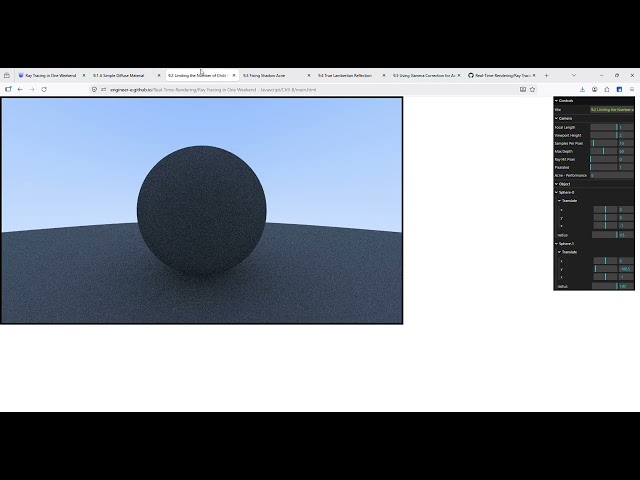
Task: Close the Real-Time-Rendering GitHub tab
Action: pyautogui.click(x=534, y=76)
